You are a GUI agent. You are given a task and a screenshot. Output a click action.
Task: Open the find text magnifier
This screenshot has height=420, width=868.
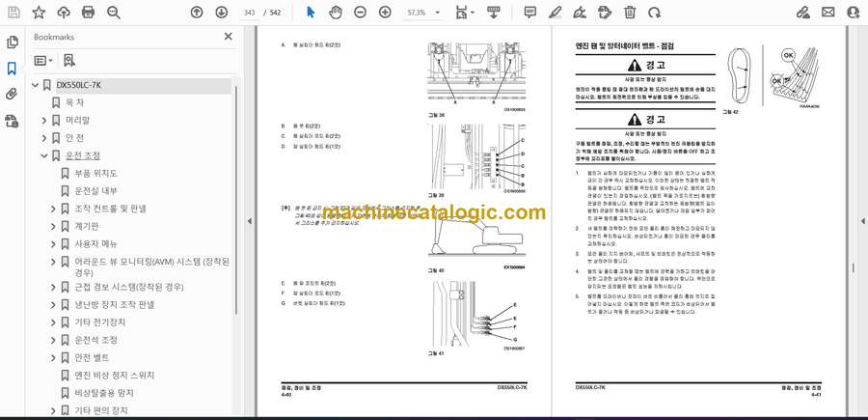click(x=114, y=13)
